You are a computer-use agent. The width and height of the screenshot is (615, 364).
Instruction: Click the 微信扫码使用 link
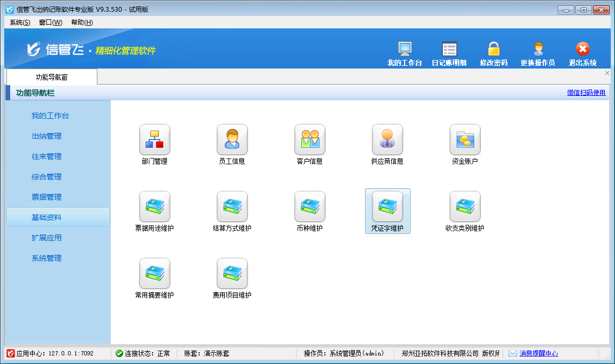pyautogui.click(x=586, y=93)
